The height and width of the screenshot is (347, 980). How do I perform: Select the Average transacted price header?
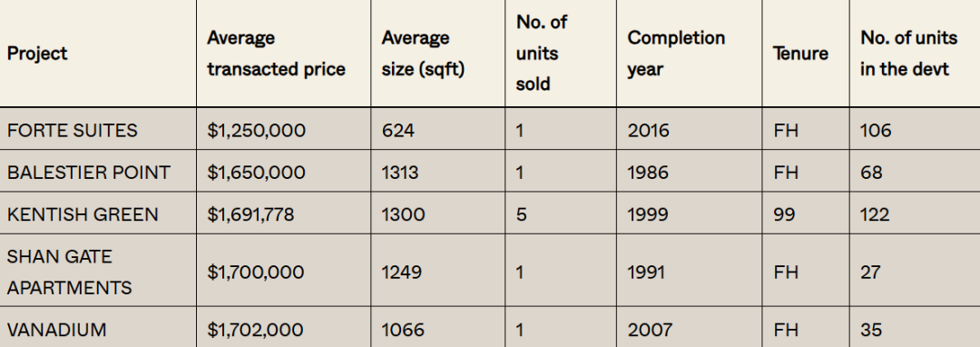point(276,54)
